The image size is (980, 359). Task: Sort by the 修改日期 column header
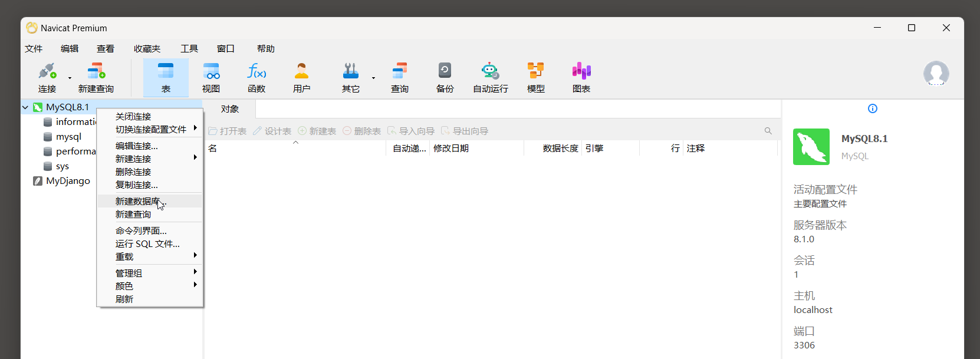point(476,149)
